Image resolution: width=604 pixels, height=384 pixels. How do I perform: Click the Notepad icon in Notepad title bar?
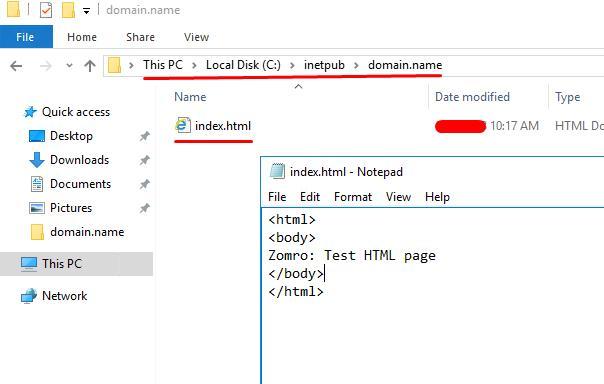point(277,171)
